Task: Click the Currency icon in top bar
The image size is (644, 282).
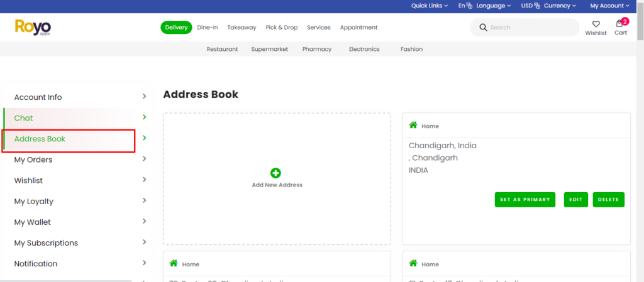Action: tap(538, 6)
